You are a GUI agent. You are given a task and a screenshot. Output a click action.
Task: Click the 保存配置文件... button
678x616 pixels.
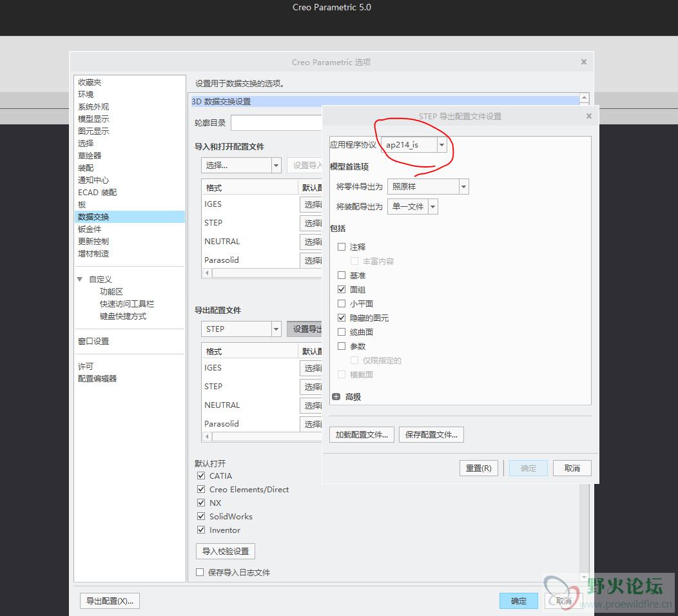[431, 434]
